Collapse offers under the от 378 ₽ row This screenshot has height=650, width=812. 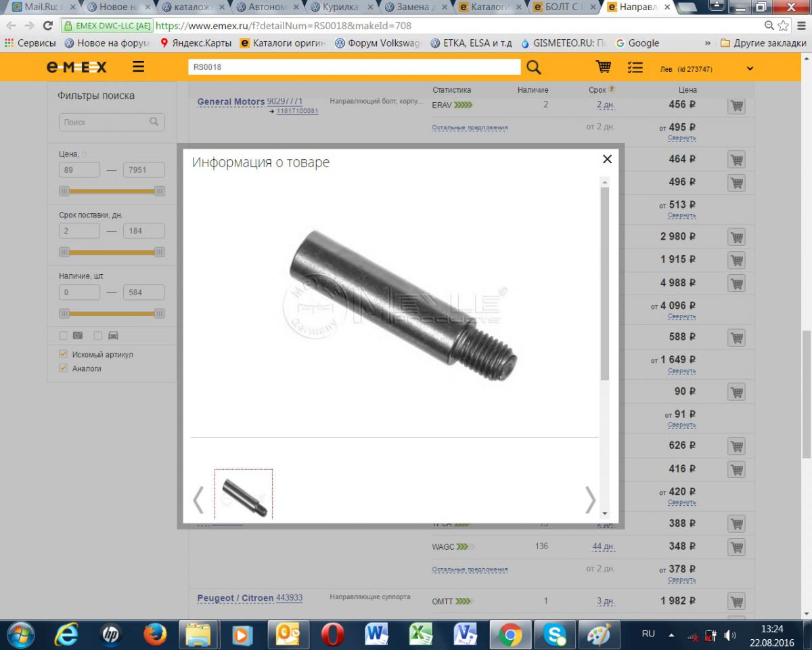click(681, 580)
